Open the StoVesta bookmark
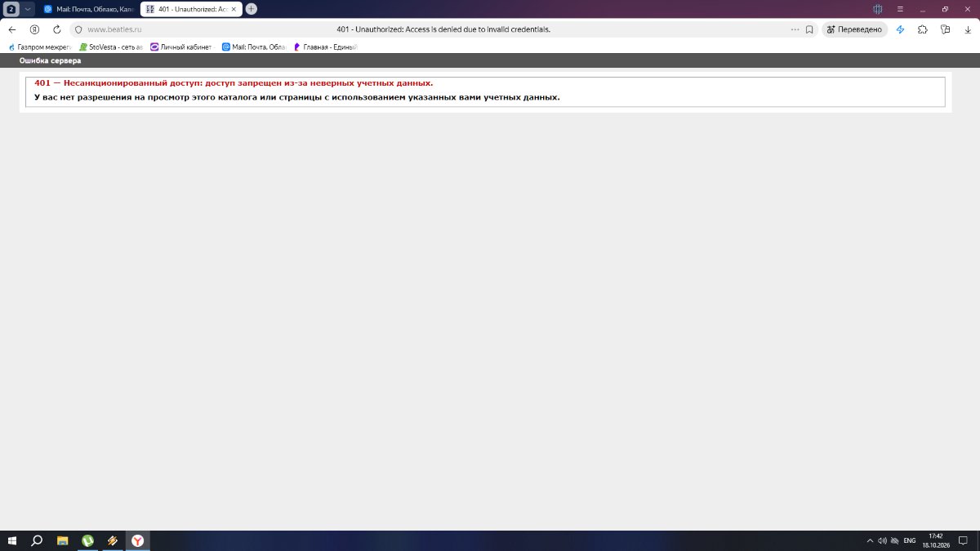The width and height of the screenshot is (980, 551). click(110, 47)
